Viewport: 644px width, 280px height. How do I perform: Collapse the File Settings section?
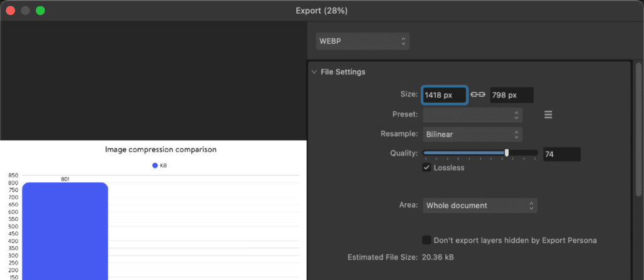click(314, 72)
